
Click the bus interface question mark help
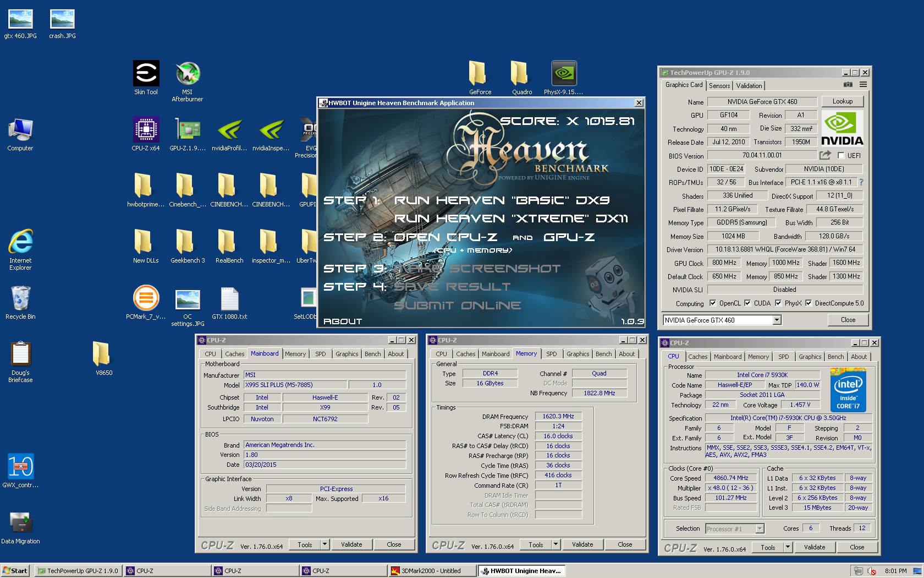point(861,182)
